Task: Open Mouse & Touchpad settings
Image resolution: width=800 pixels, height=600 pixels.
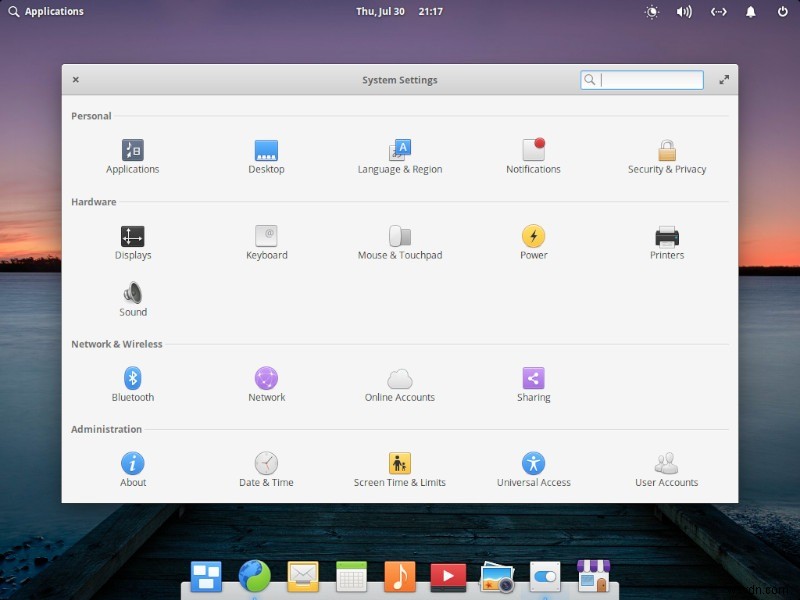Action: pyautogui.click(x=400, y=237)
